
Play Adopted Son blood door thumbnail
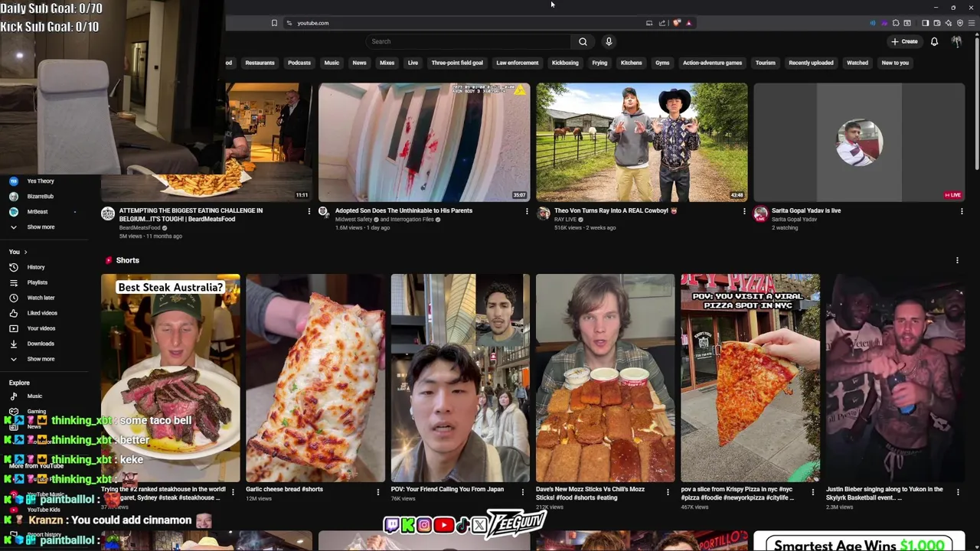(424, 142)
